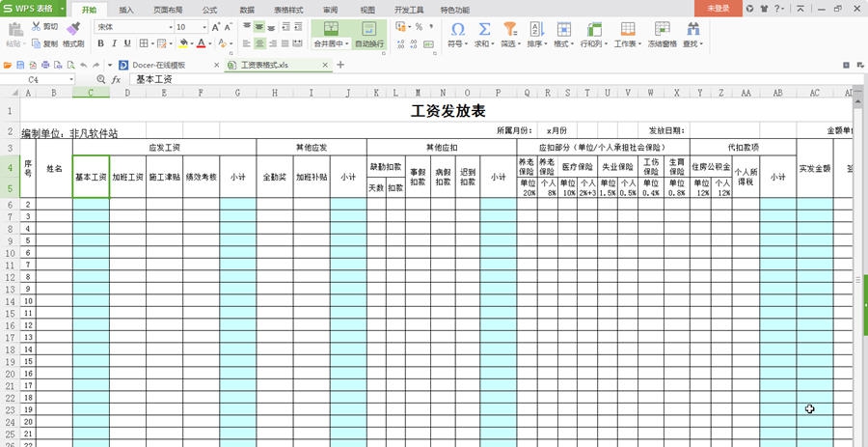Align text to the top

(247, 27)
